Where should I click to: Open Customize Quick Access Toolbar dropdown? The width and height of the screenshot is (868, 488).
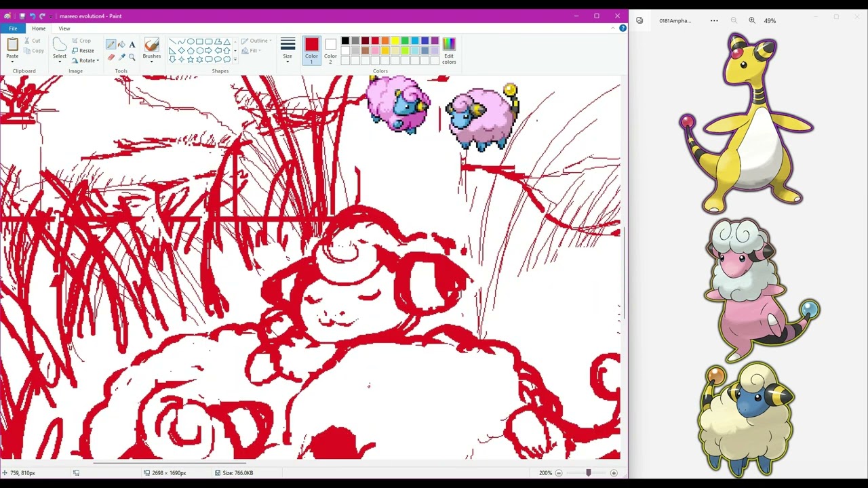(51, 16)
